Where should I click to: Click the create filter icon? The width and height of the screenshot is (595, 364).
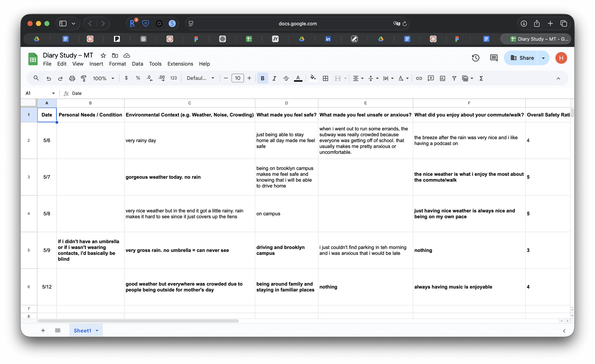[454, 78]
